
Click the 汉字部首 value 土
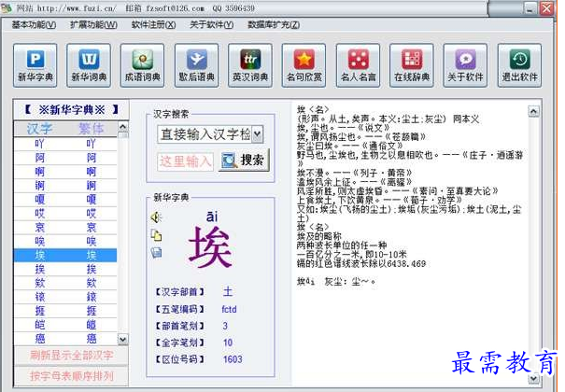(228, 291)
